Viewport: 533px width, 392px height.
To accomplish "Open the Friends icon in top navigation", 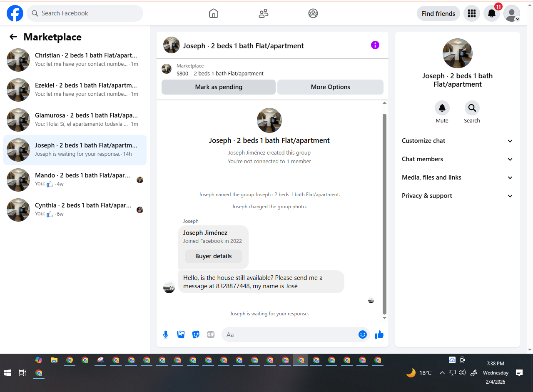I will [x=264, y=13].
